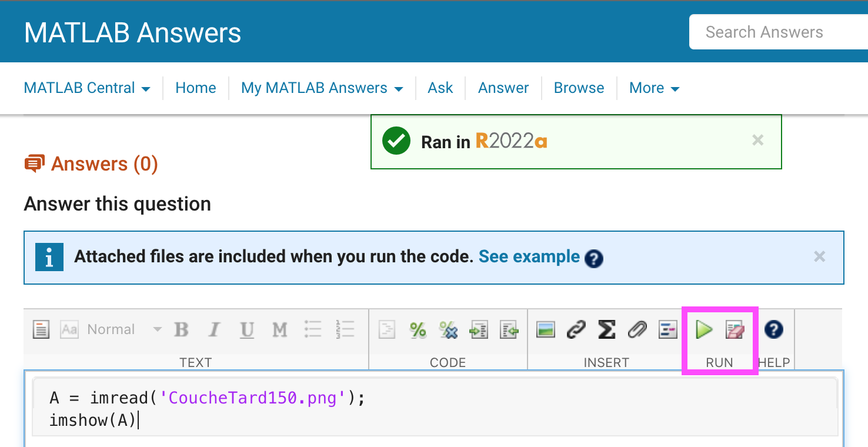This screenshot has width=868, height=447.
Task: Toggle bold text formatting
Action: pos(182,329)
